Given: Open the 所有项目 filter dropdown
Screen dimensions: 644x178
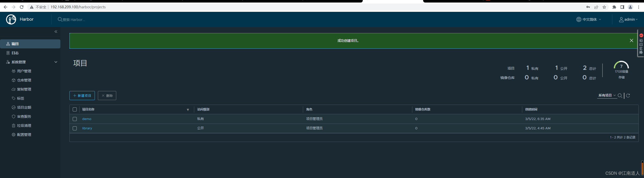Looking at the screenshot, I should [607, 95].
